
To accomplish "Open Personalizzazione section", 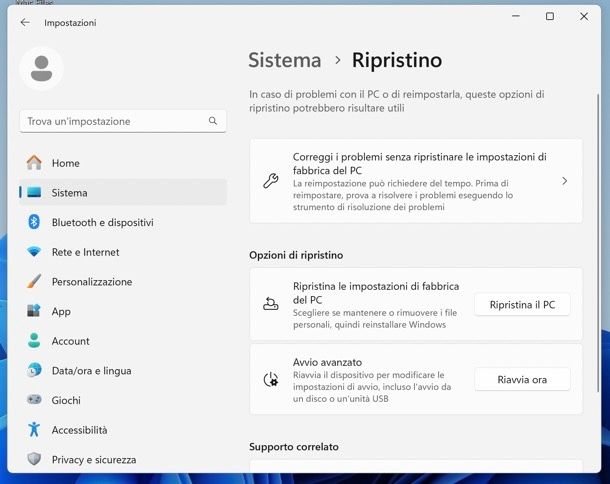I will [x=123, y=282].
